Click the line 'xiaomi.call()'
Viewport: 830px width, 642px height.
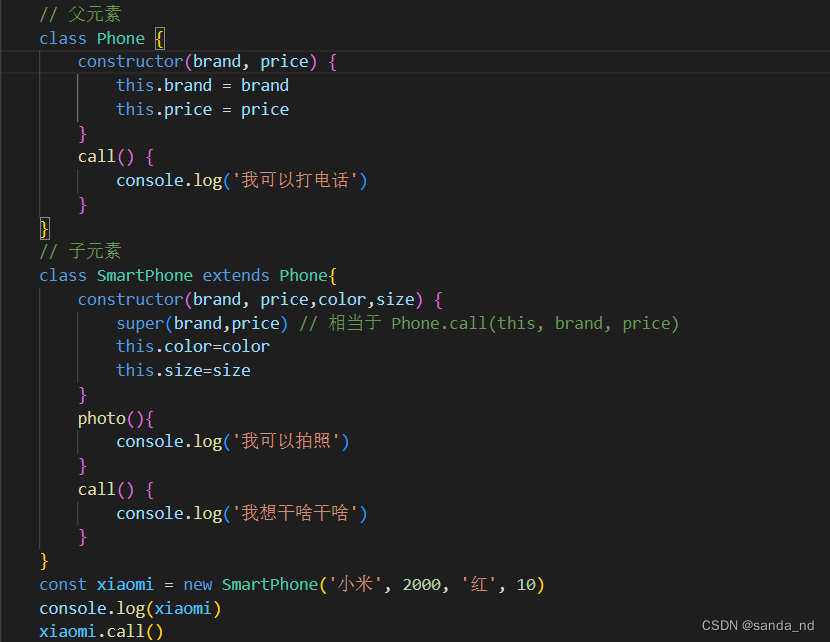(101, 631)
